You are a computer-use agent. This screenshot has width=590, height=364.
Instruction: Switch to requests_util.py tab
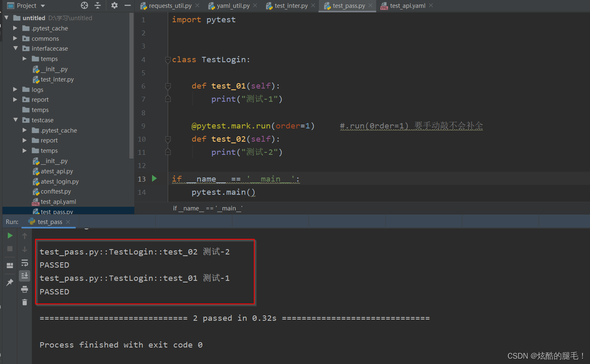170,6
